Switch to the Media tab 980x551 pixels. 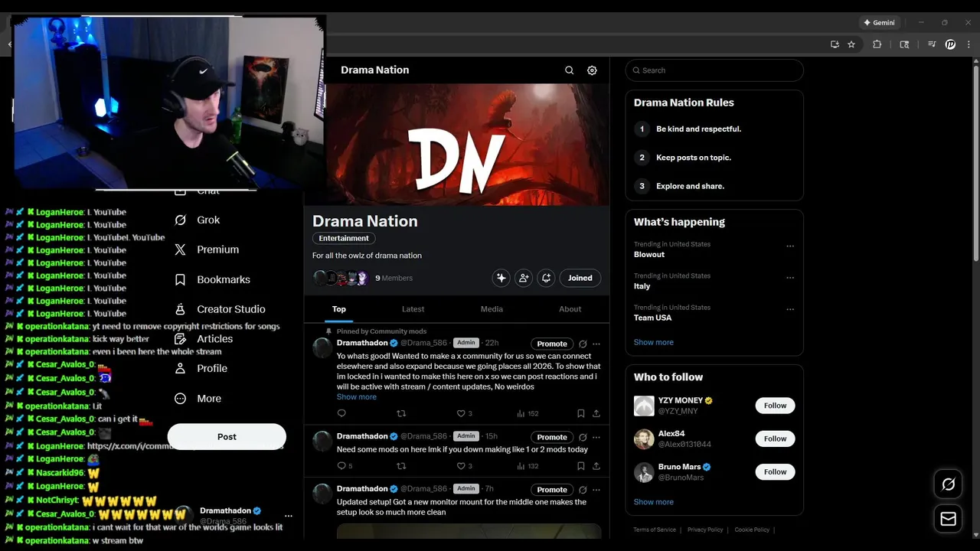[x=492, y=309]
